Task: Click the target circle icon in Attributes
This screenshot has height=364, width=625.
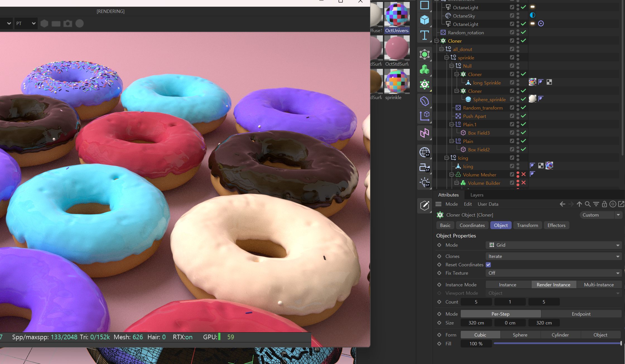Action: 613,204
